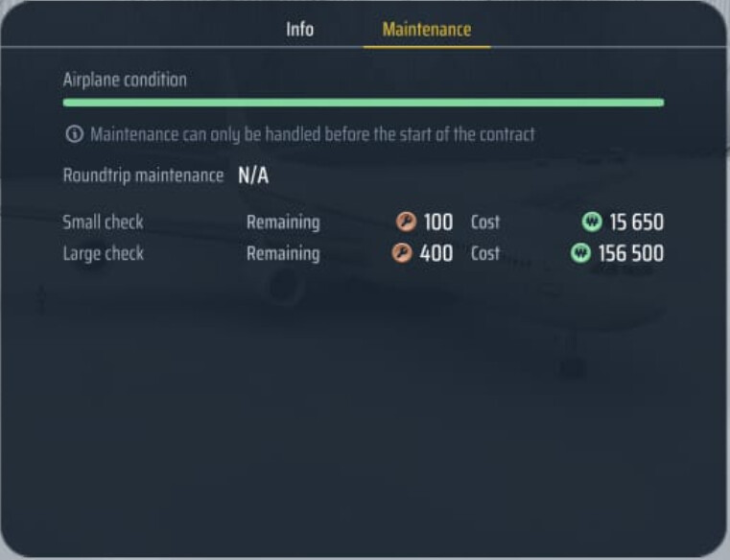This screenshot has height=560, width=730.
Task: Click the wrench icon next to 100
Action: (x=406, y=222)
